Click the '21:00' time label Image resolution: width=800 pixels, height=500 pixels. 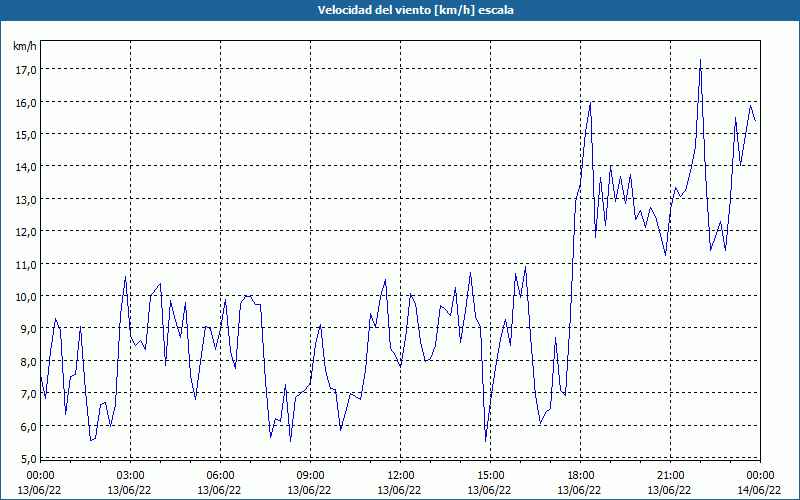[670, 476]
